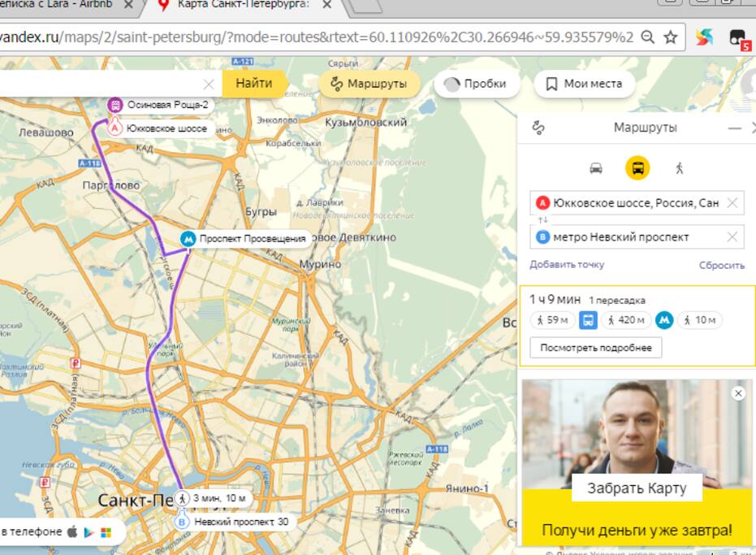
Task: Click the Бугры label on map
Action: click(x=261, y=212)
